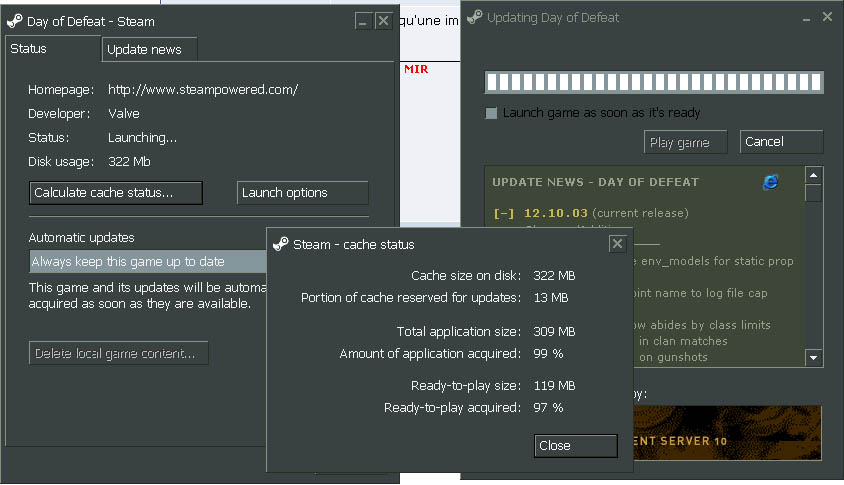
Task: Click the update progress bar
Action: tap(653, 83)
